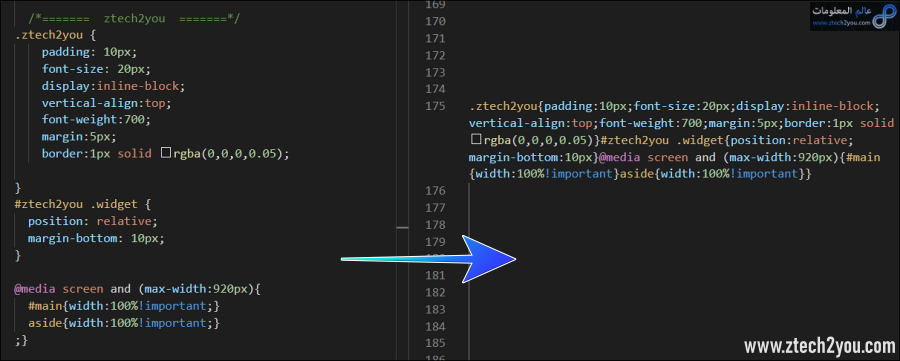
Task: Click line number 179 in the gutter
Action: coord(436,241)
